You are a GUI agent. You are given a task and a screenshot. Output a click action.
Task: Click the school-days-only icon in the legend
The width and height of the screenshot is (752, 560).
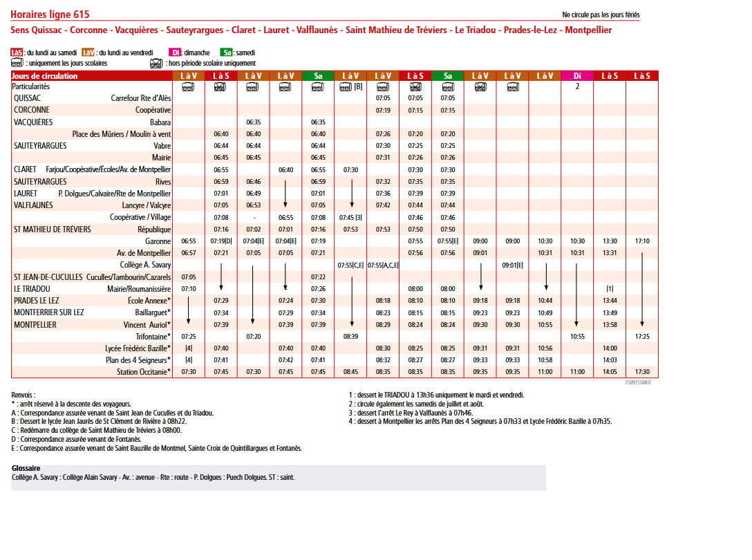click(x=17, y=63)
